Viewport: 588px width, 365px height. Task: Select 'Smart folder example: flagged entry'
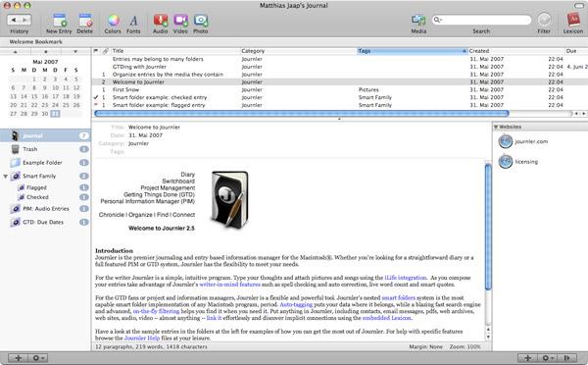(x=340, y=105)
